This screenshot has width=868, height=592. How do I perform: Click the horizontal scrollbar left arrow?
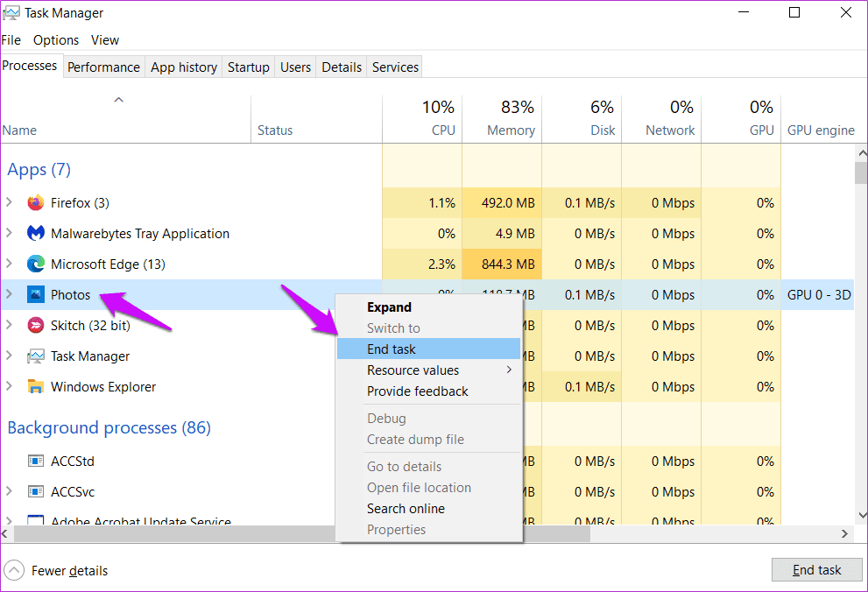(5, 533)
